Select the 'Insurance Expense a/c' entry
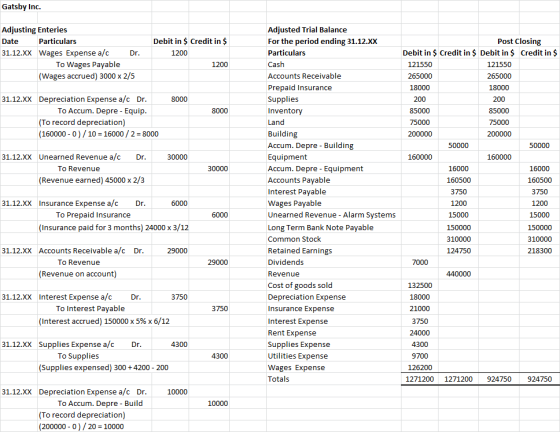This screenshot has width=560, height=432. 92,203
